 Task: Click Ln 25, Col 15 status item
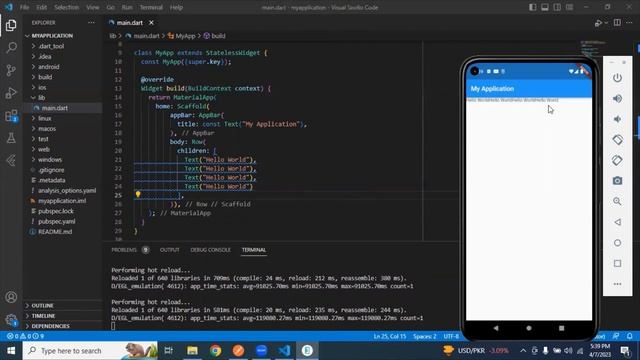tap(390, 336)
